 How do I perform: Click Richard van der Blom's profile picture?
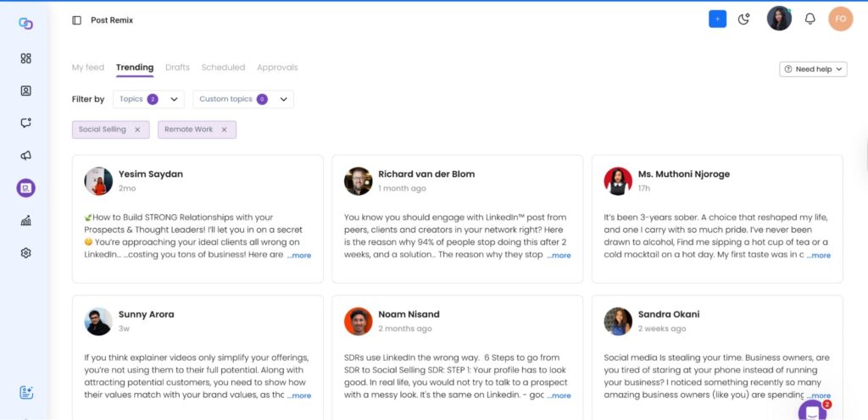coord(358,180)
